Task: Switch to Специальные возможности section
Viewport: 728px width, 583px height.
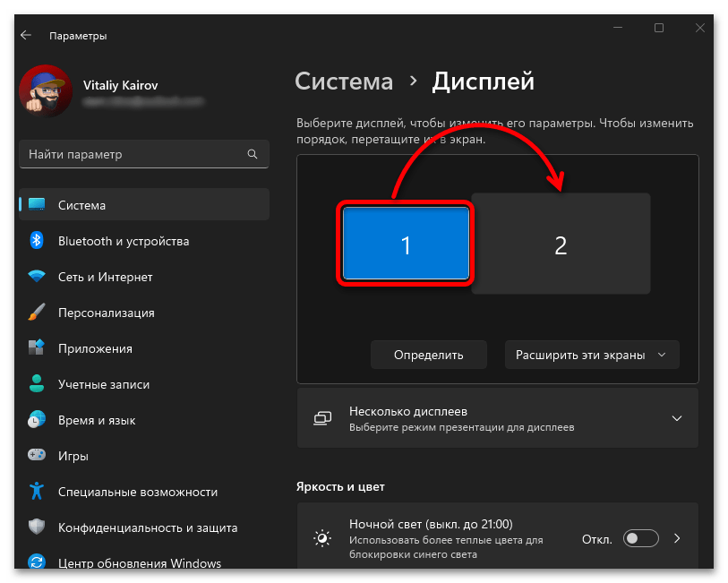Action: (x=36, y=491)
